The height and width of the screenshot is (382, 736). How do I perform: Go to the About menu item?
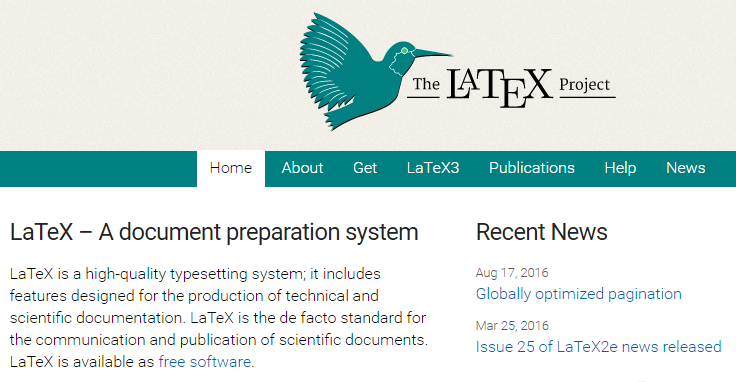[302, 168]
